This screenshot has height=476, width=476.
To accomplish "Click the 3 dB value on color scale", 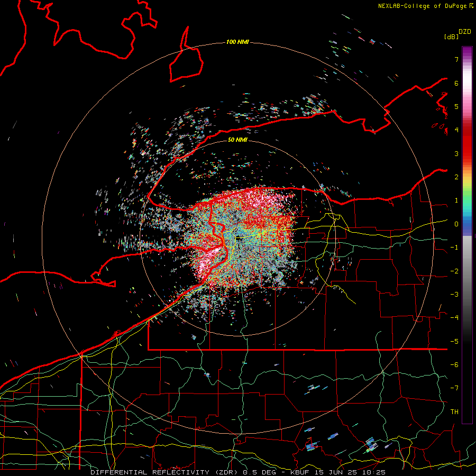I will 456,153.
